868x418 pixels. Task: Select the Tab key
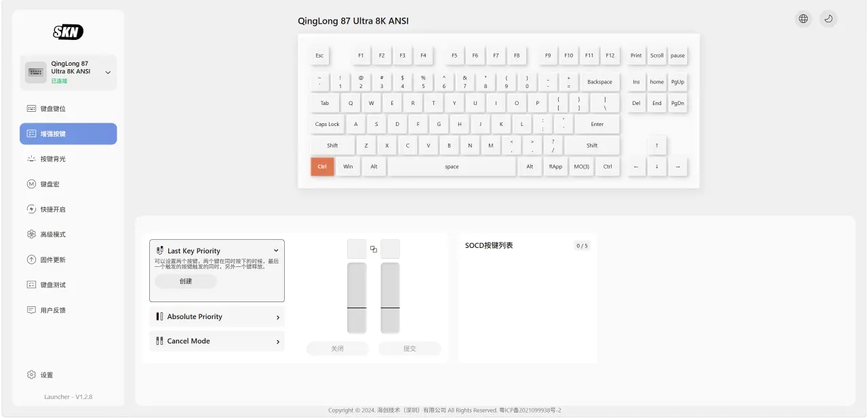pos(325,103)
